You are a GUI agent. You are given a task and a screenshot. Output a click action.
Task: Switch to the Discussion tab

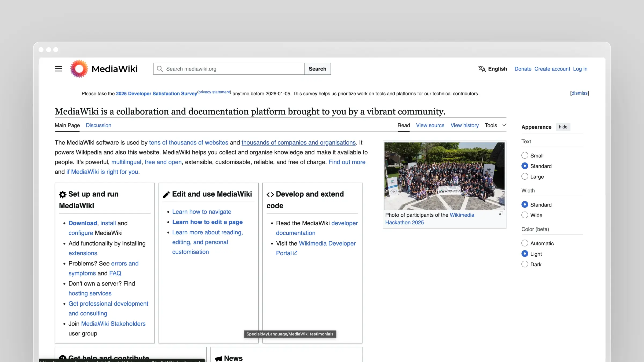[x=98, y=125]
